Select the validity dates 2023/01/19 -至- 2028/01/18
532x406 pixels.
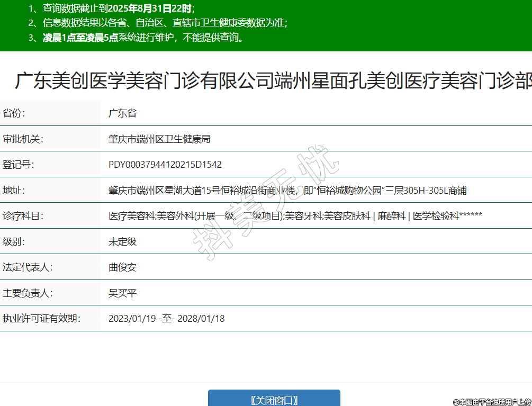point(167,319)
